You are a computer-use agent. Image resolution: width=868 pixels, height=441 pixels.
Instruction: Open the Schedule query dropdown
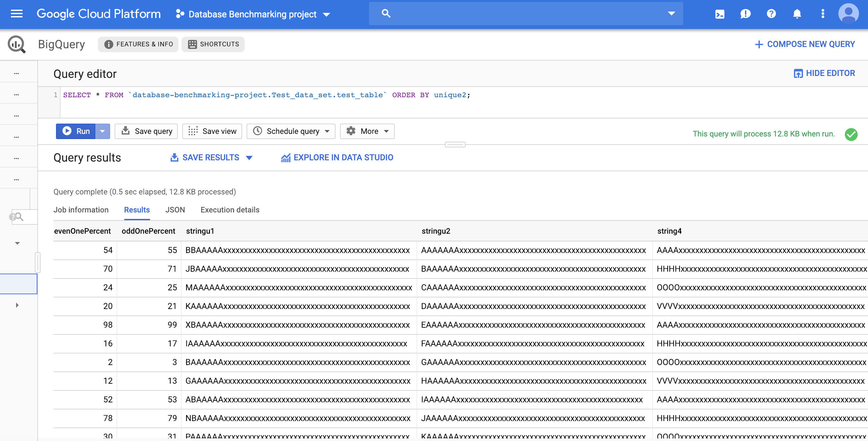pyautogui.click(x=291, y=131)
